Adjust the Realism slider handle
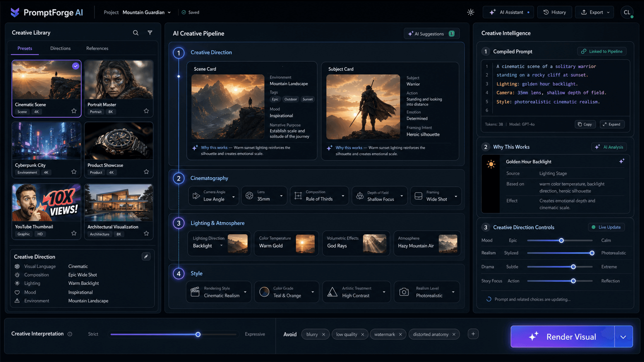Viewport: 644px width, 362px height. [592, 253]
